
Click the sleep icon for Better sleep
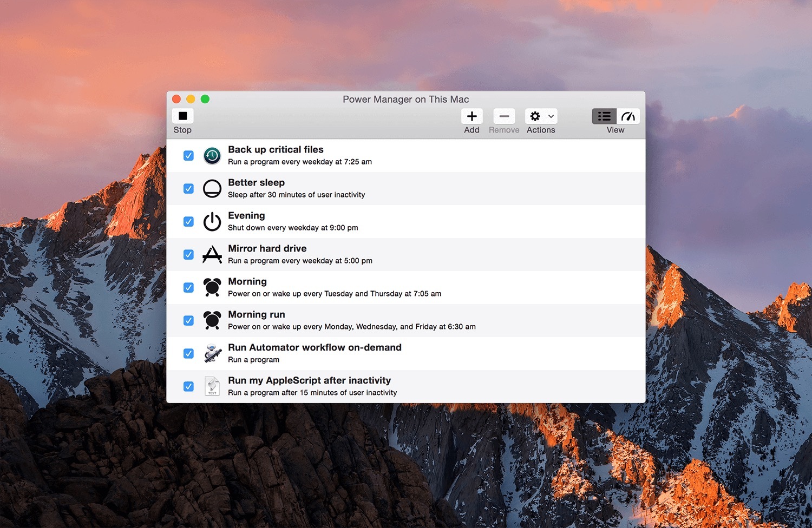[x=212, y=189]
